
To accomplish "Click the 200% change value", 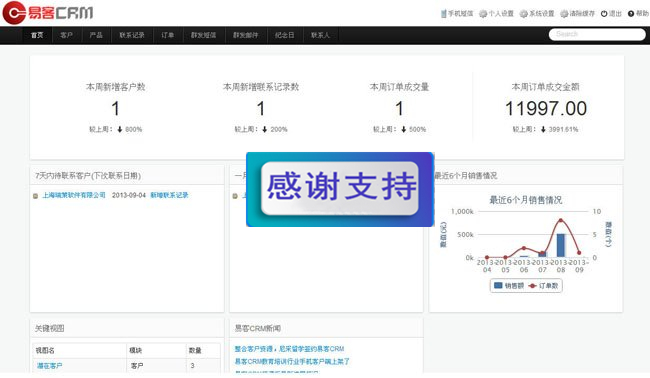I will coord(279,129).
